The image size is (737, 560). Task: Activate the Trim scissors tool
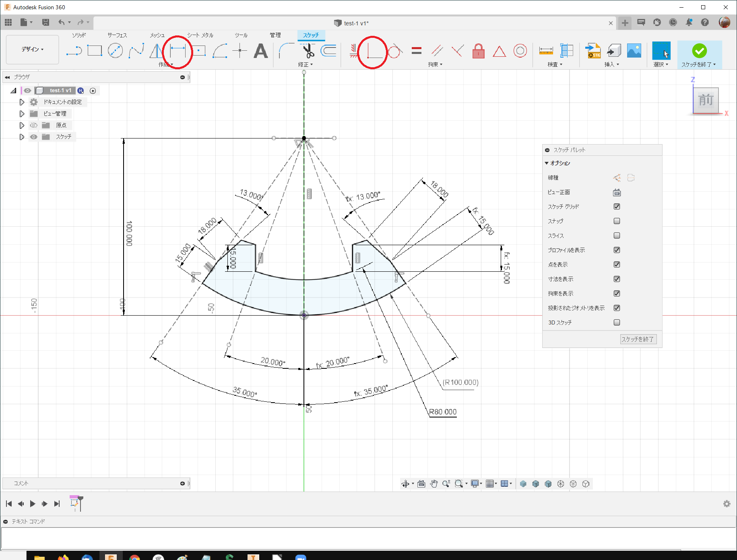click(308, 51)
